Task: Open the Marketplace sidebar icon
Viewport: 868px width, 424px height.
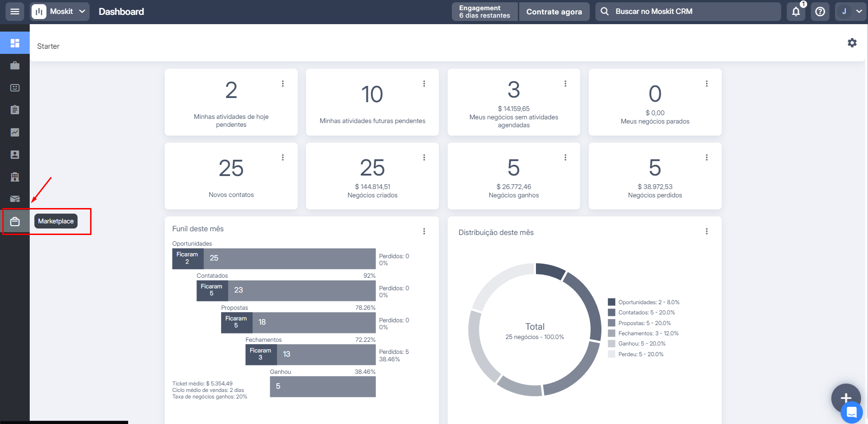Action: pos(15,222)
